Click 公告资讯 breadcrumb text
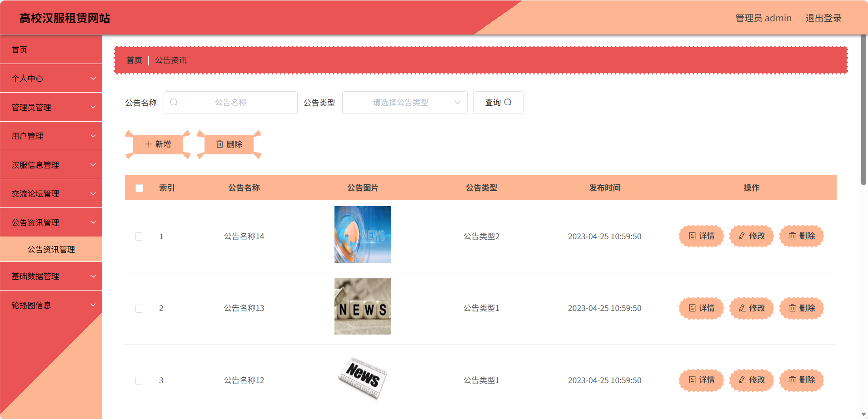Screen dimensions: 868x419 coord(171,60)
